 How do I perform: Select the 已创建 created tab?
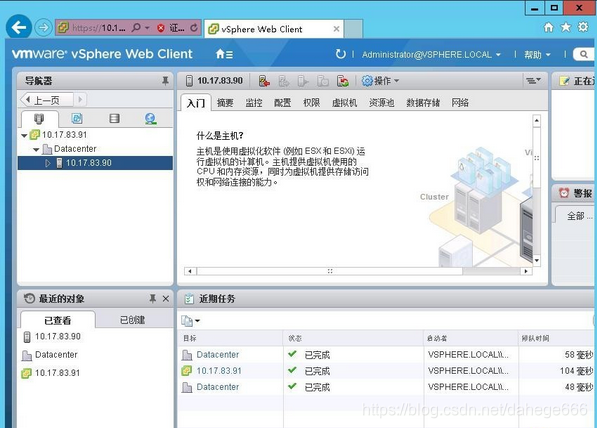(132, 320)
